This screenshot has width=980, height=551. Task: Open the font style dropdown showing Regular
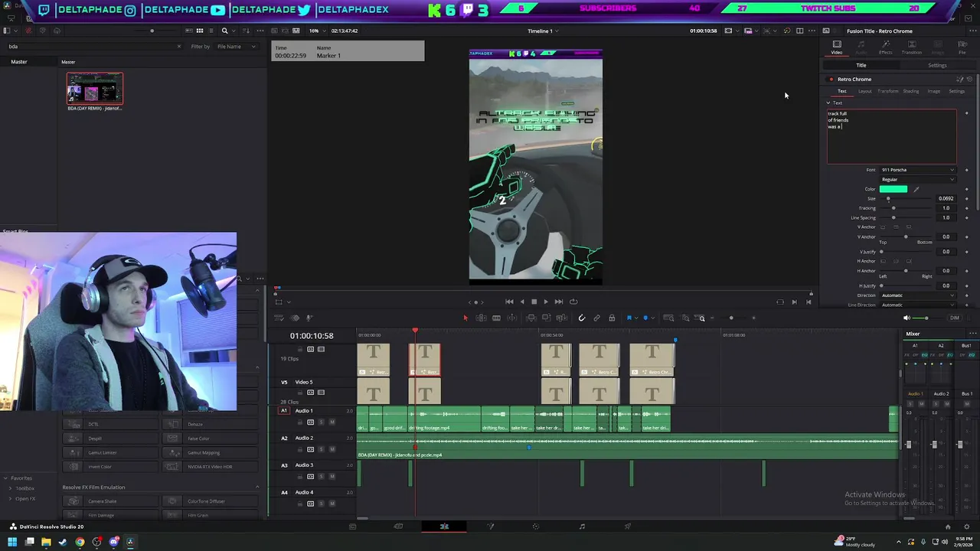click(x=917, y=180)
